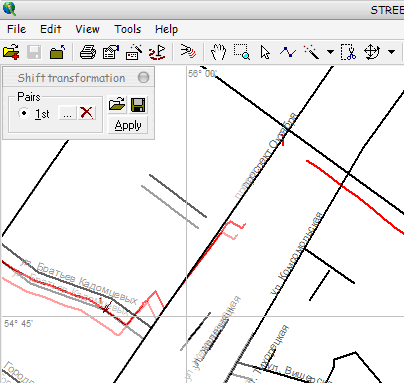
Task: Activate the zoom rectangle tool
Action: tap(242, 52)
